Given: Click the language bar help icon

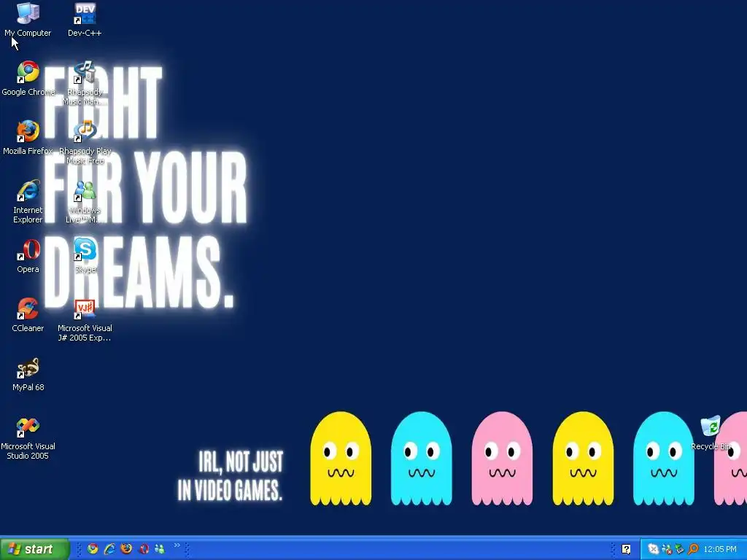Looking at the screenshot, I should pos(626,550).
